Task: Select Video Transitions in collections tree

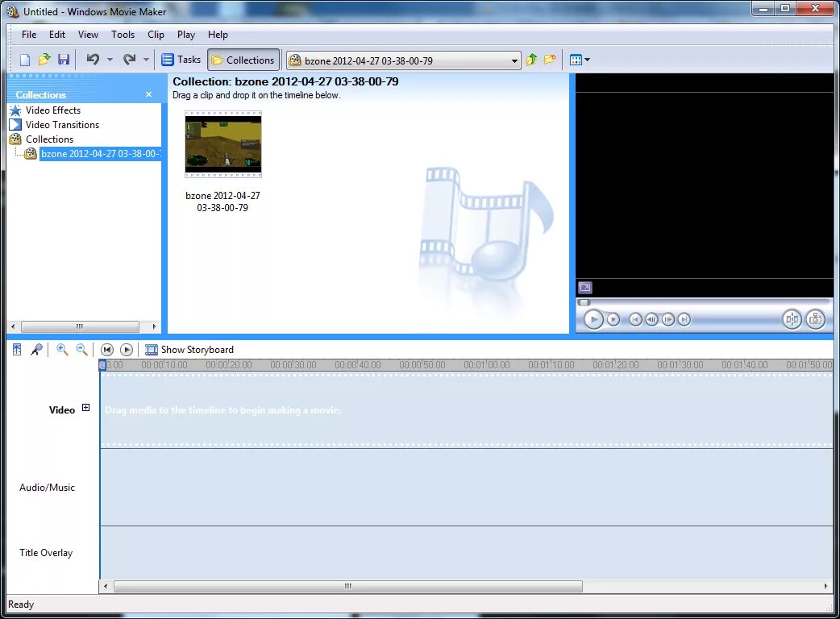Action: pos(54,125)
